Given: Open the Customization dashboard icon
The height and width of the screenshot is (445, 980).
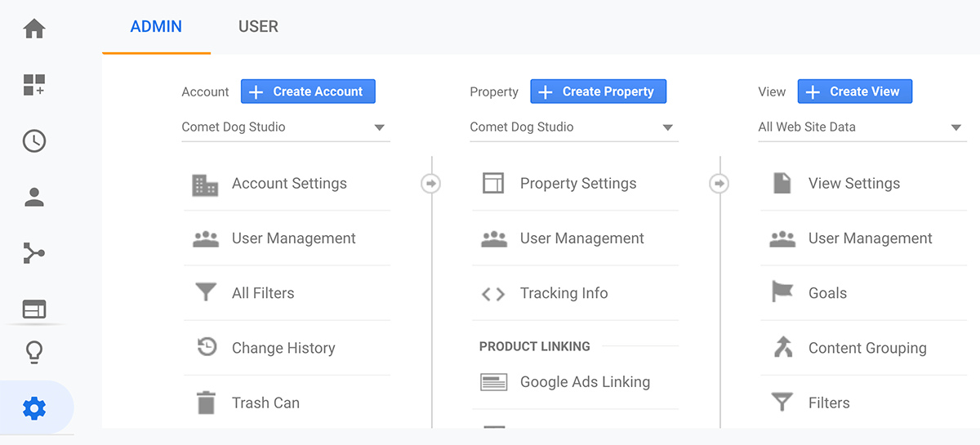Looking at the screenshot, I should click(x=34, y=85).
